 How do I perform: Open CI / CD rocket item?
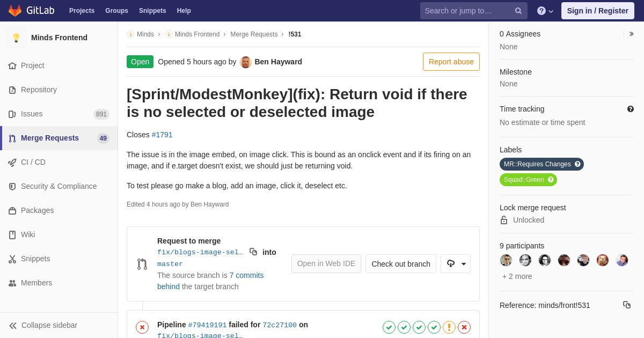click(x=59, y=162)
